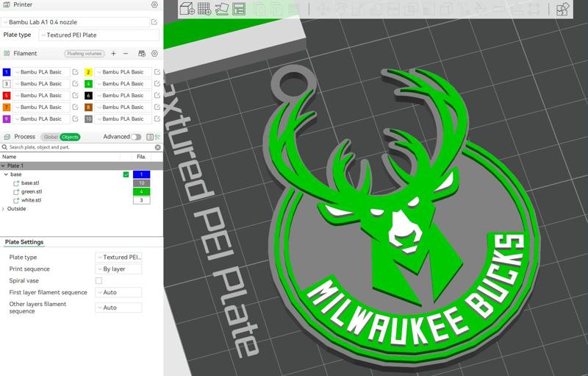Switch process mode to Objects

click(x=70, y=137)
